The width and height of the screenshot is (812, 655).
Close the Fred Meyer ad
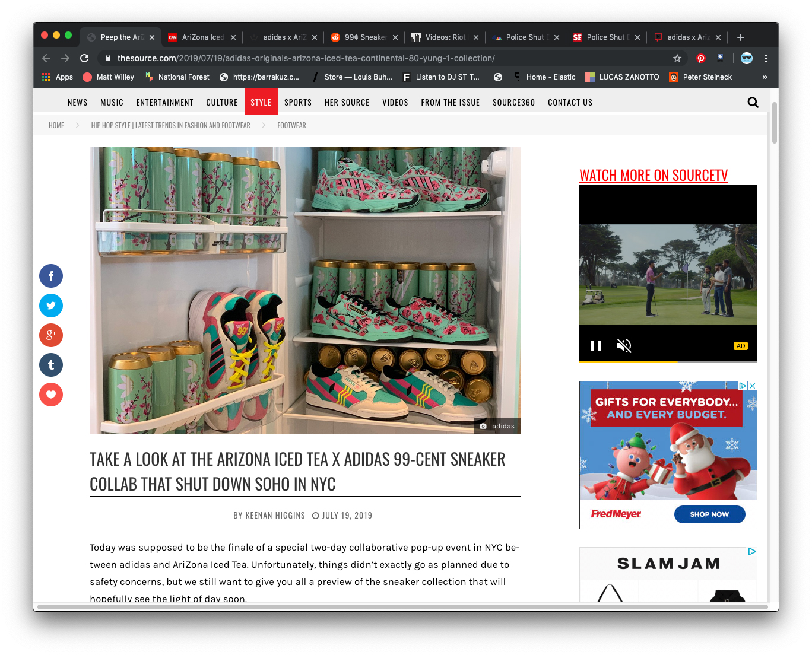pos(752,386)
